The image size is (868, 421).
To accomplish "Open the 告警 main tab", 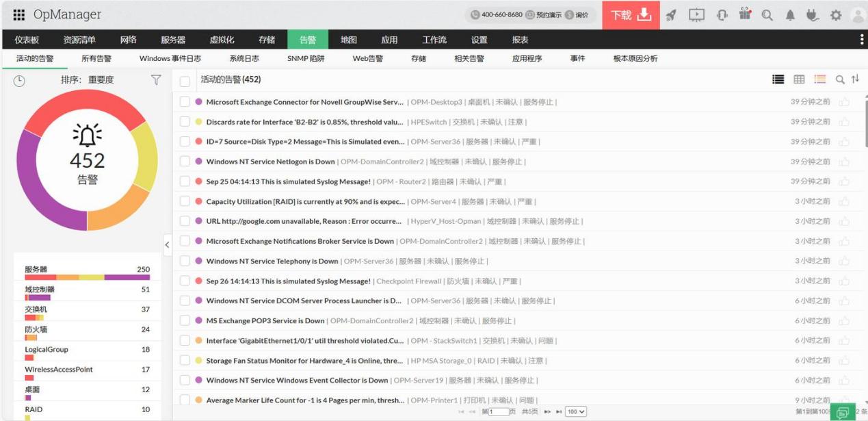I will 308,40.
